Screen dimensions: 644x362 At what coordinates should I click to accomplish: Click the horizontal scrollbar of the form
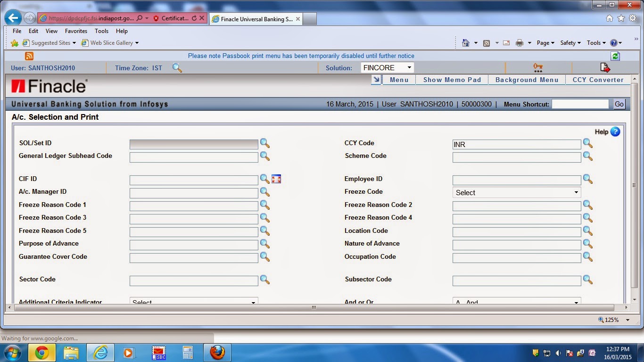click(314, 307)
